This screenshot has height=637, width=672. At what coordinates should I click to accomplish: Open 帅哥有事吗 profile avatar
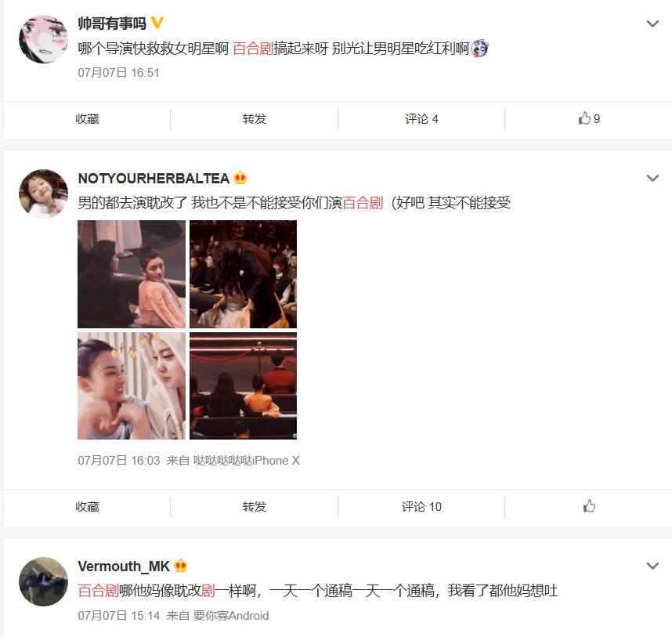coord(43,39)
